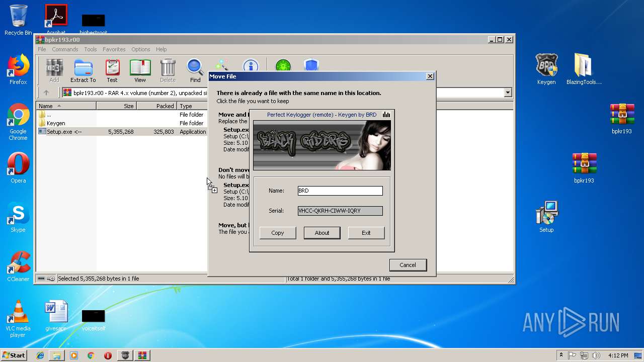The width and height of the screenshot is (644, 362).
Task: Open the File menu in WinRAR
Action: 42,49
